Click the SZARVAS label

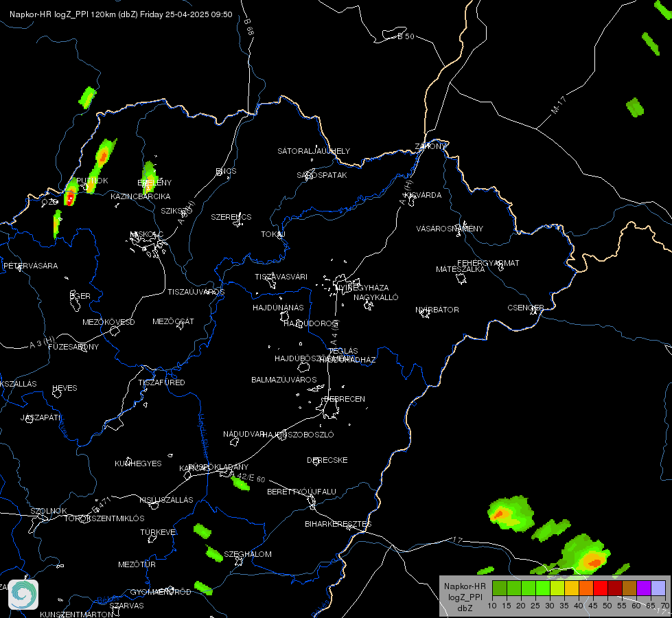(x=126, y=606)
